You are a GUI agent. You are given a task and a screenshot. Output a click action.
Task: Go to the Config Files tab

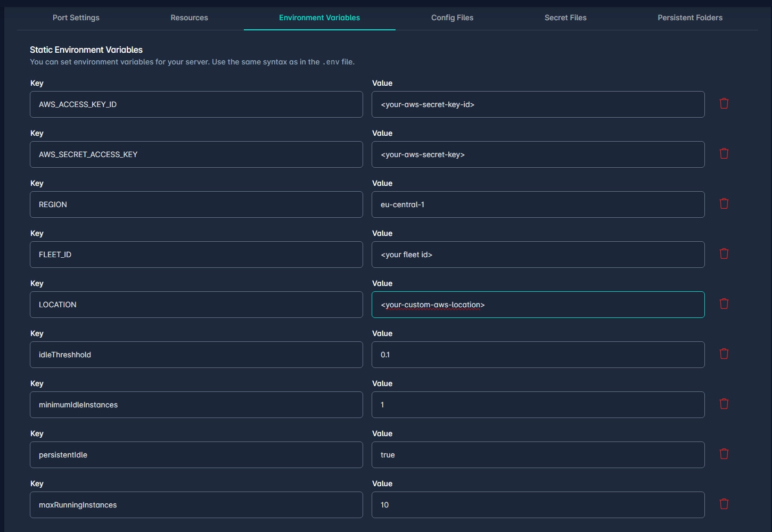[x=452, y=18]
